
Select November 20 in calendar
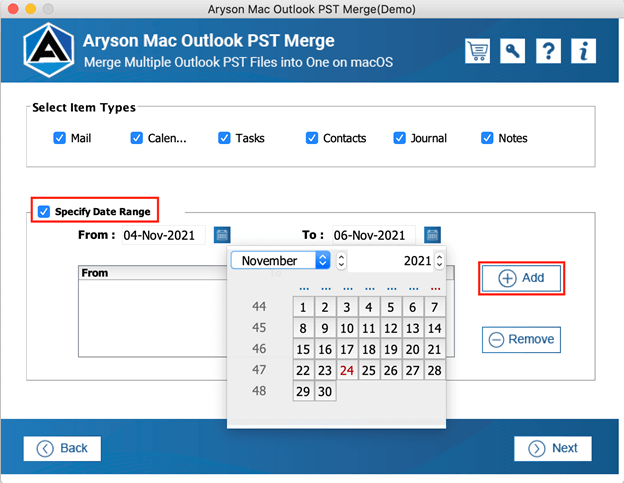point(413,349)
